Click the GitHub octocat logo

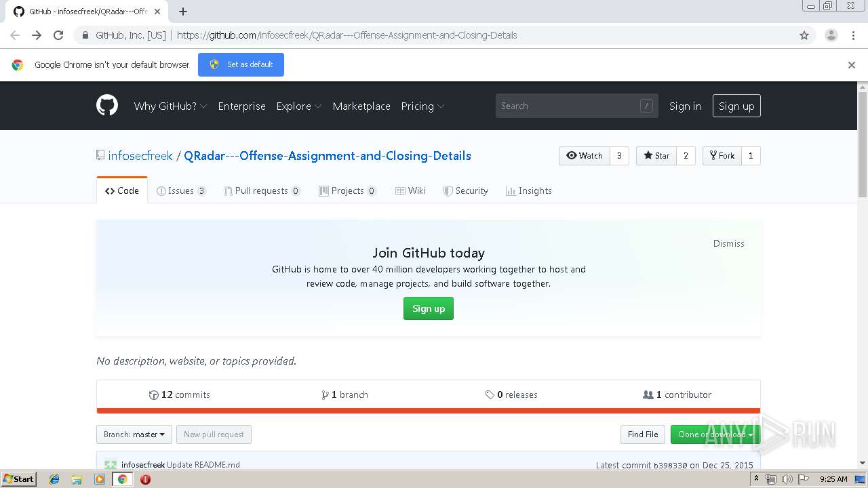[x=107, y=106]
